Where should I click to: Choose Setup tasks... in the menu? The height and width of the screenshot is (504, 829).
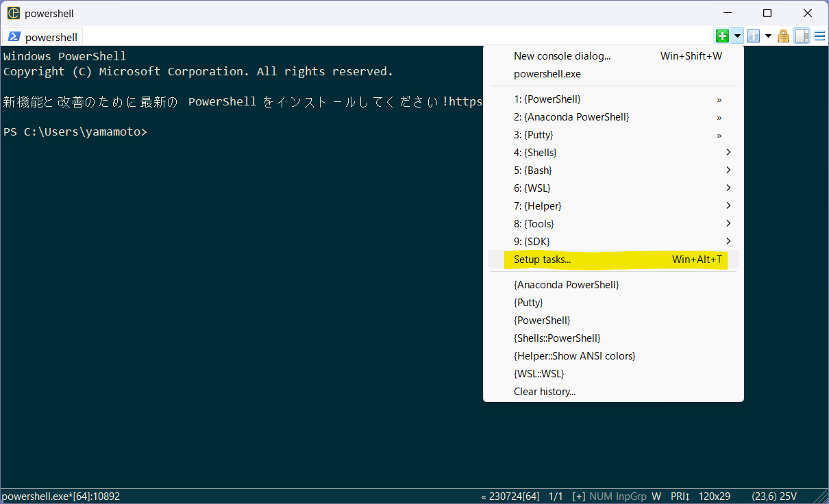(x=613, y=260)
